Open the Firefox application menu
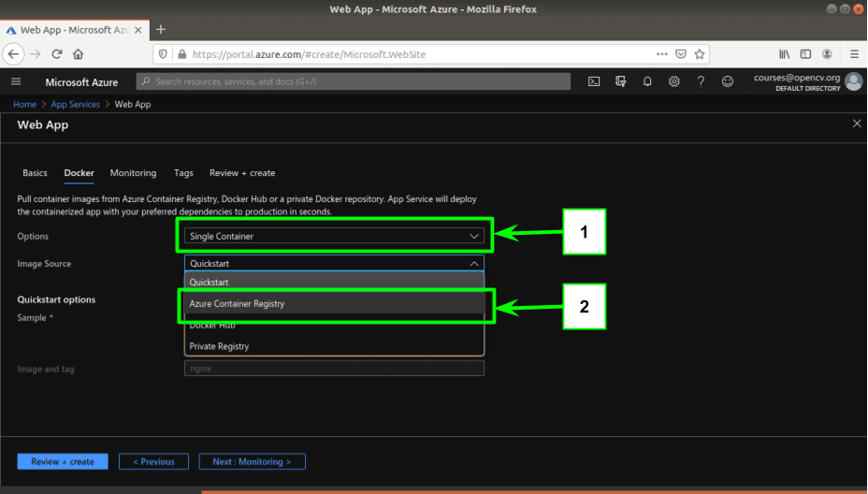 (x=854, y=54)
